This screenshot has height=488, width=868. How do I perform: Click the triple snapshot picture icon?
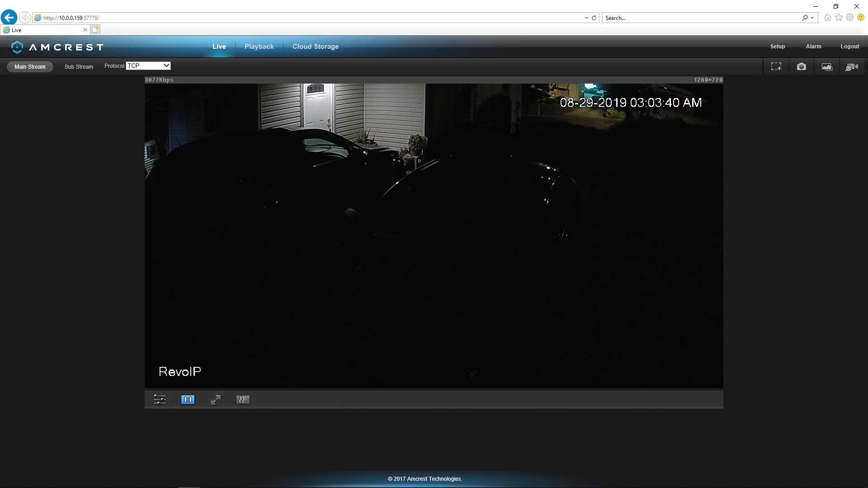[827, 67]
